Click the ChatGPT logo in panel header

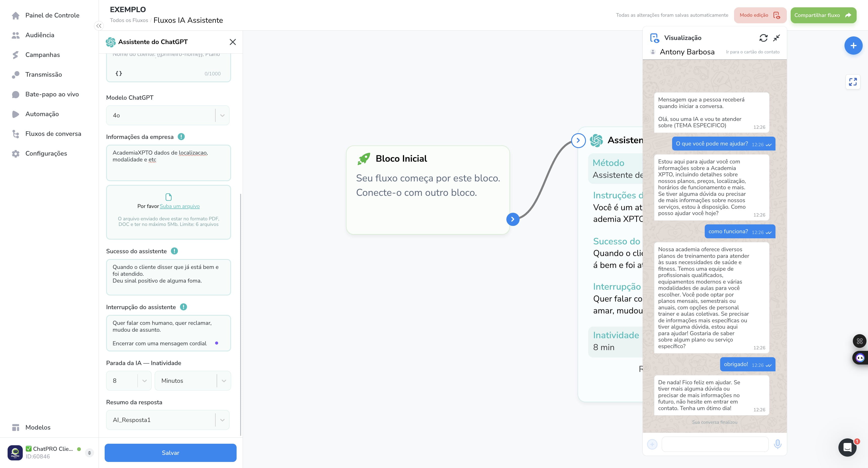point(110,42)
